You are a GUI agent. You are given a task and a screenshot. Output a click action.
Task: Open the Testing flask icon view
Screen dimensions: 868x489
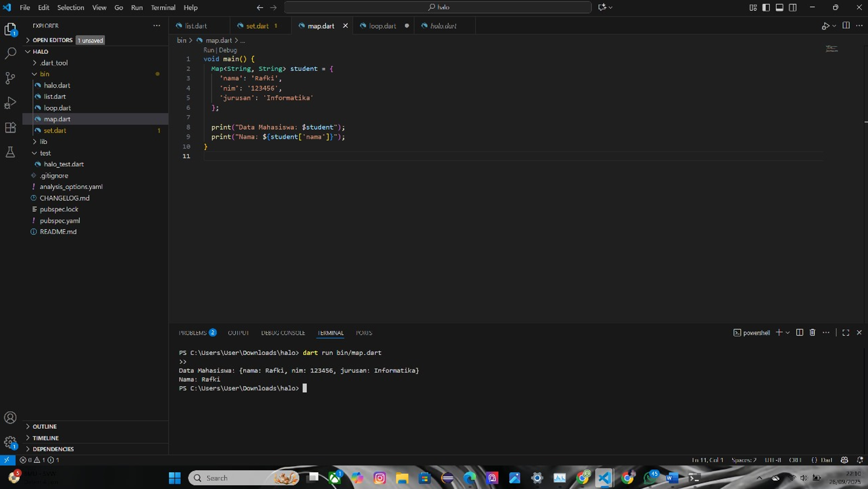coord(10,152)
